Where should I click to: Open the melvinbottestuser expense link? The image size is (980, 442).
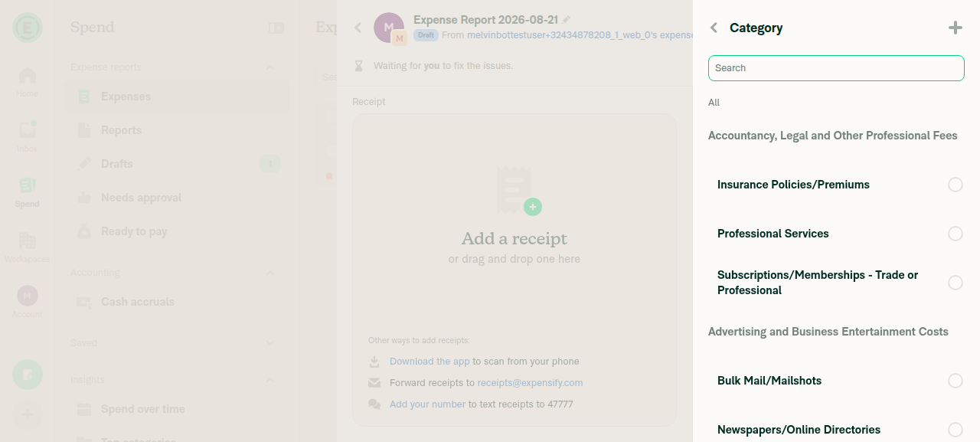tap(580, 35)
